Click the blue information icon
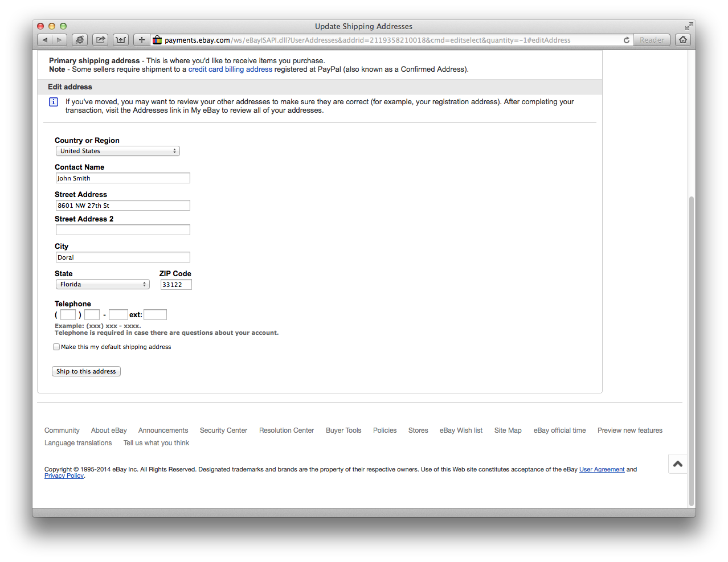The width and height of the screenshot is (728, 562). point(54,102)
